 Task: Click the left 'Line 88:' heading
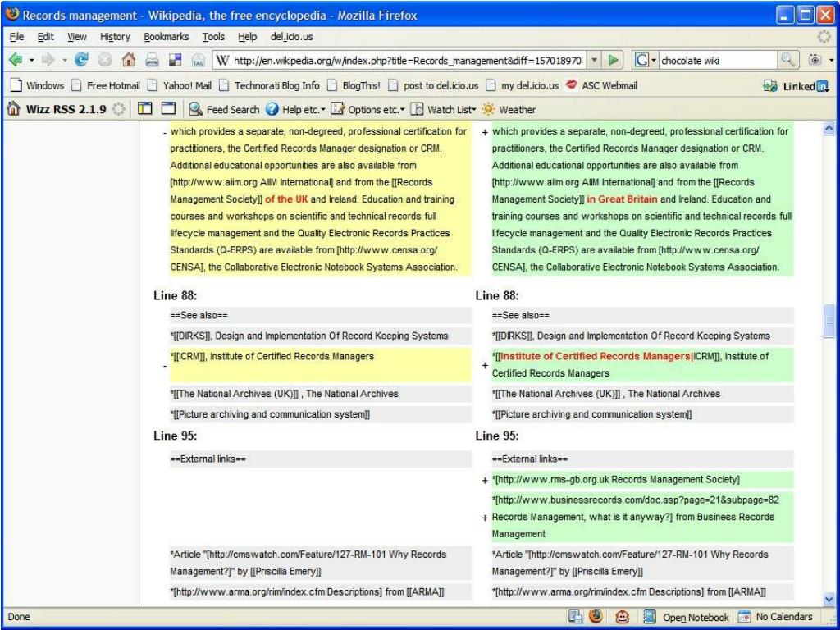click(x=176, y=295)
